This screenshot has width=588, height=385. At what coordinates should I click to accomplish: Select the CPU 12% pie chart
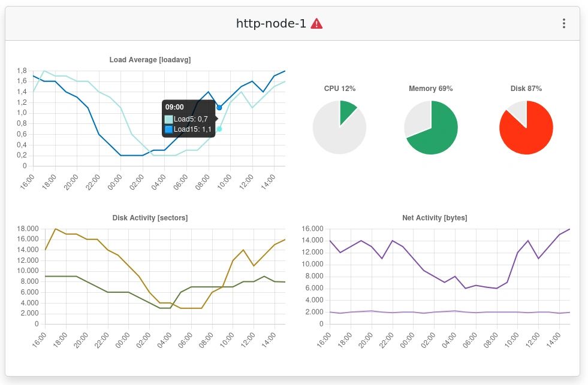[x=339, y=127]
